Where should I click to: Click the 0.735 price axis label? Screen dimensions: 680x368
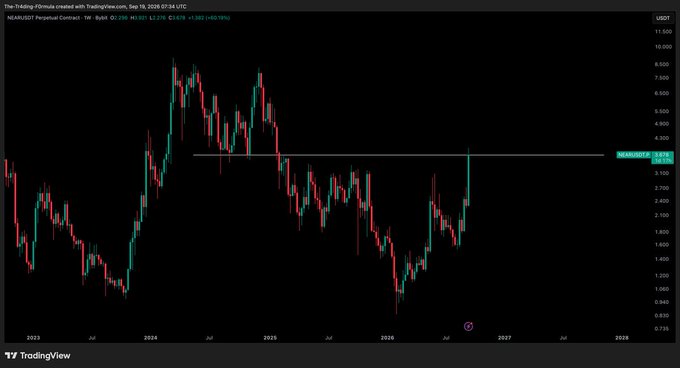pos(662,329)
